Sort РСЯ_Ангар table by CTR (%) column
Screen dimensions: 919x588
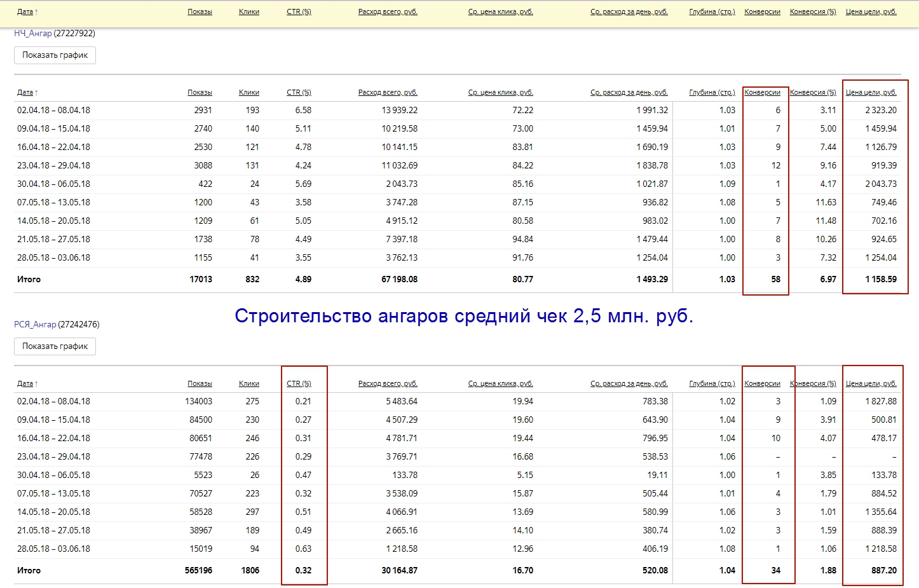click(x=299, y=383)
